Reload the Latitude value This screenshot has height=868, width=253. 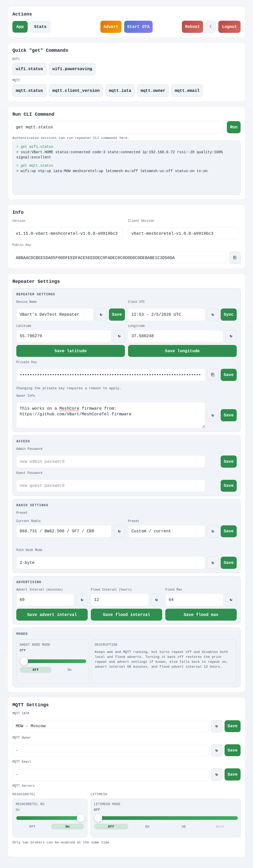click(119, 336)
